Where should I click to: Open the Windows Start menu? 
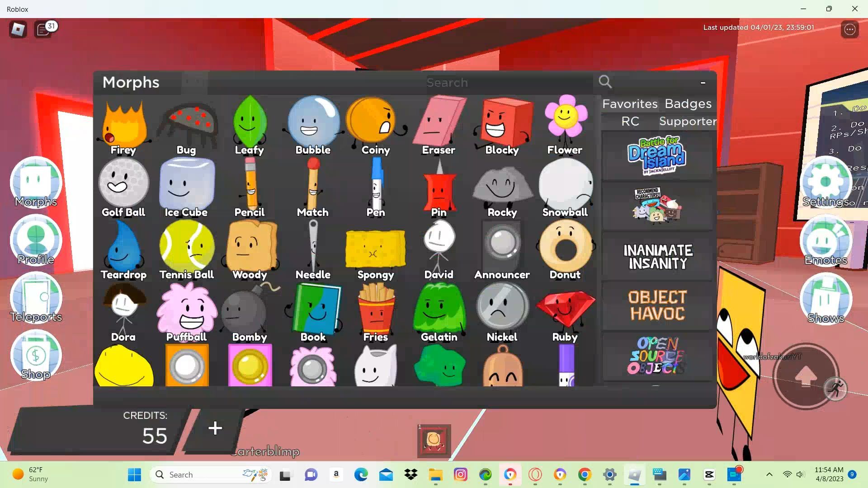coord(134,474)
